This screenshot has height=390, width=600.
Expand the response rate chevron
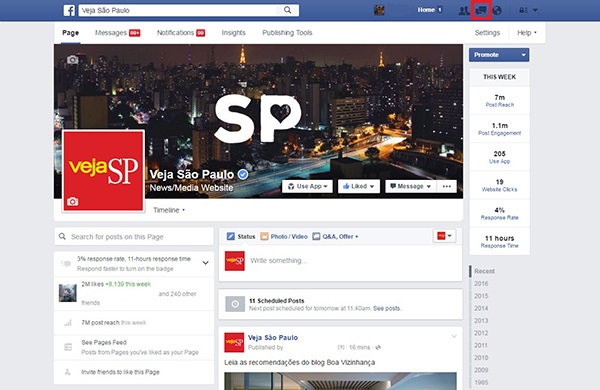(x=205, y=263)
